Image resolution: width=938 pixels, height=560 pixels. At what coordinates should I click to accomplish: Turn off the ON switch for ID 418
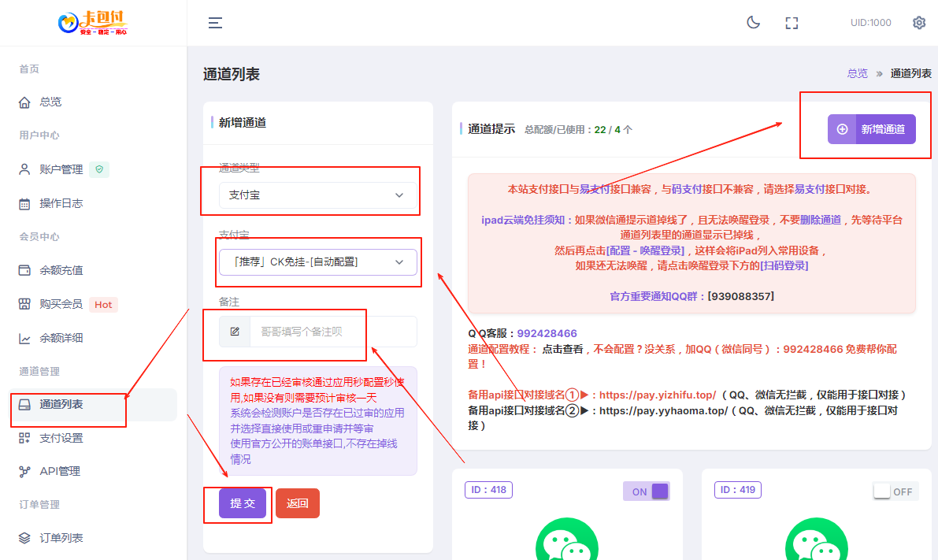(x=647, y=491)
